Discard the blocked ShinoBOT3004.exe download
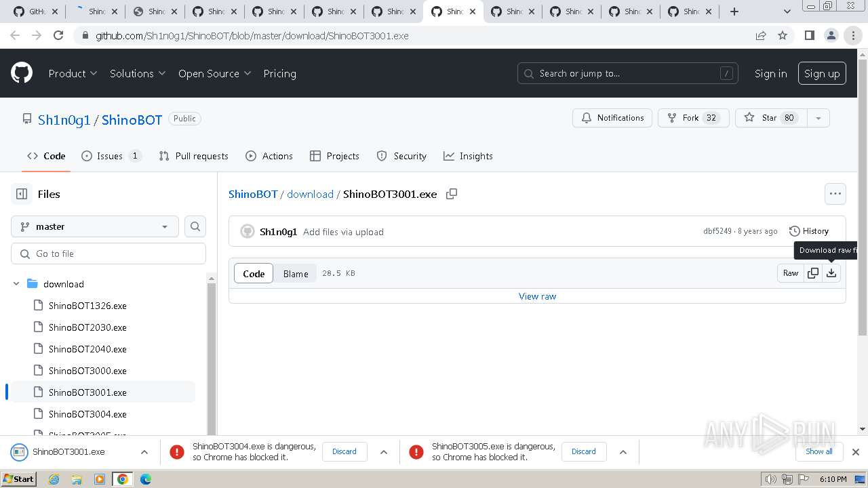 344,451
